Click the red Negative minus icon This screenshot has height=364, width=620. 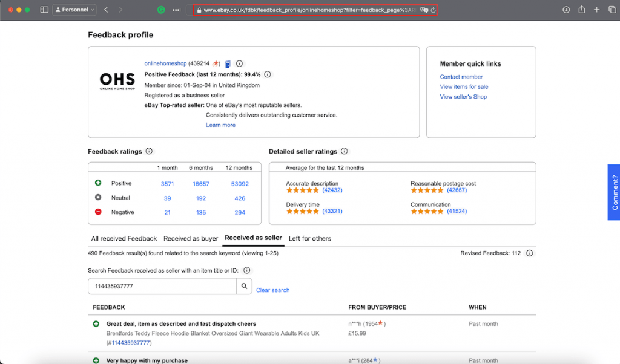(x=98, y=212)
